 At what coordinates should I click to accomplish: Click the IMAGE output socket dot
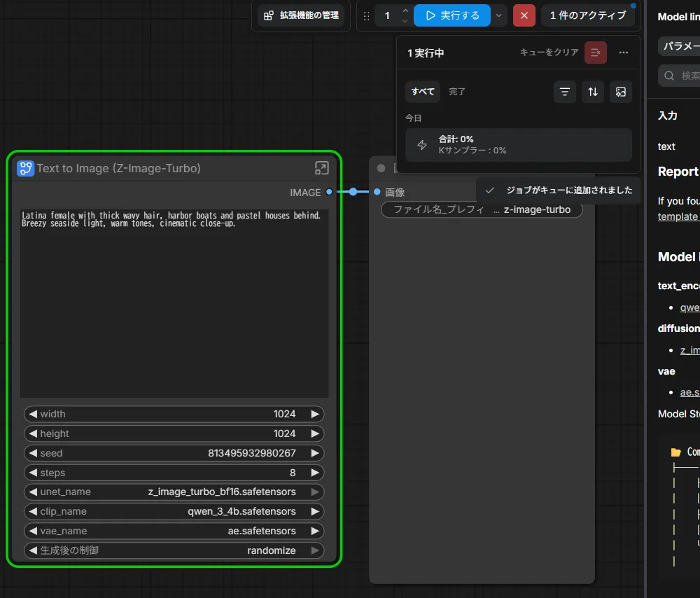pyautogui.click(x=329, y=192)
